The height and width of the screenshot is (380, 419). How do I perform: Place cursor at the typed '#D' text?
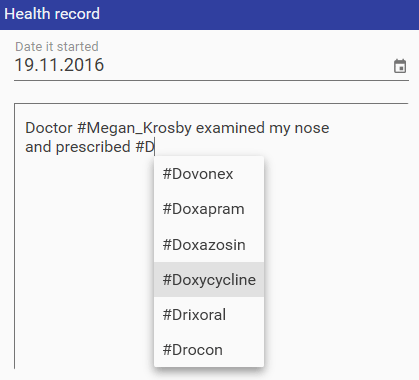tap(145, 147)
